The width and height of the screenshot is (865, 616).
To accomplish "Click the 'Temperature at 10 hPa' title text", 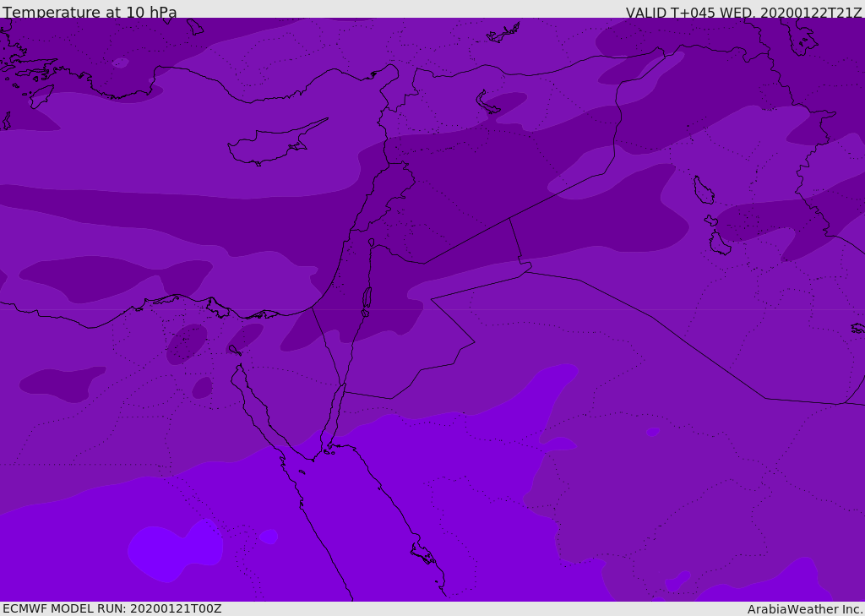I will (90, 12).
